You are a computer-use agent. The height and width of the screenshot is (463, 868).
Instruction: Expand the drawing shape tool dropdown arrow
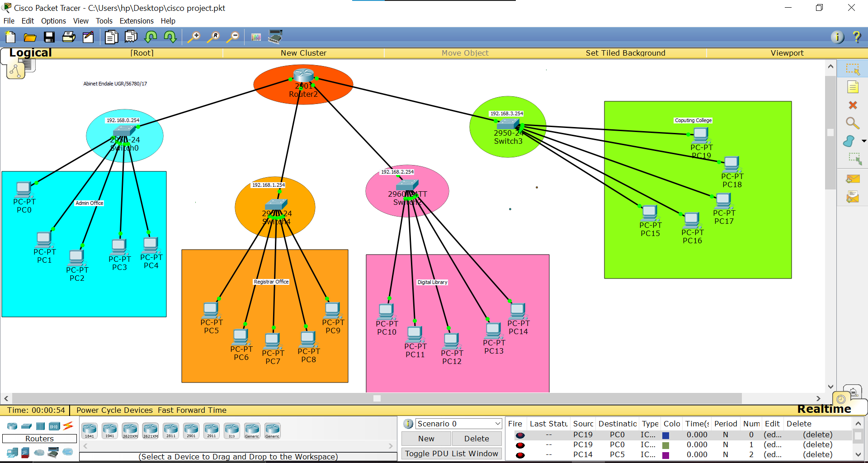(x=864, y=141)
